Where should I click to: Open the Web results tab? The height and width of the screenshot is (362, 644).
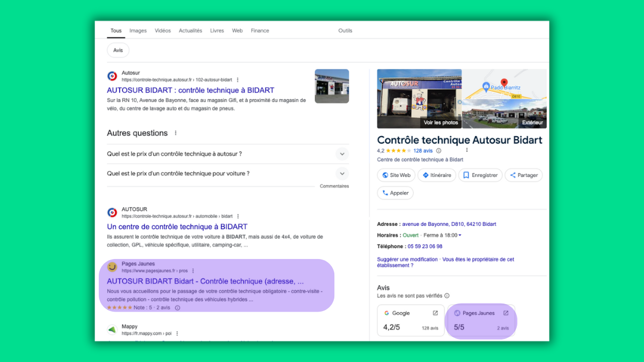[x=237, y=31]
